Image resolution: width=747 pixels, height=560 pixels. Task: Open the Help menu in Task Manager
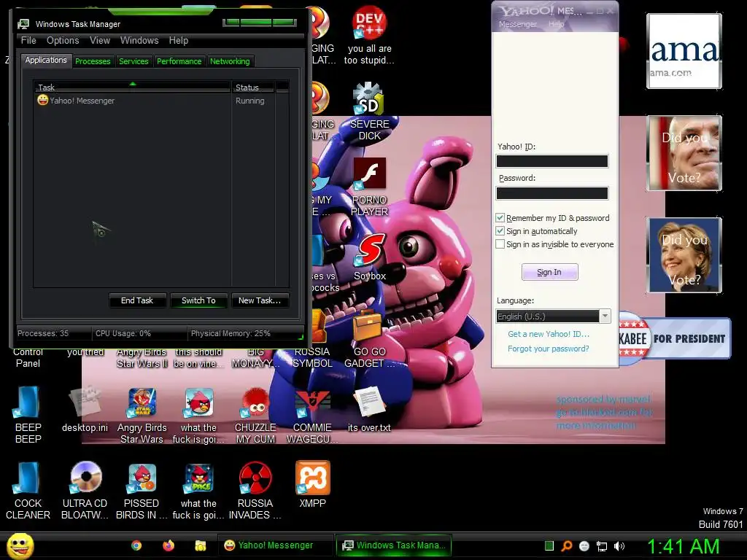(179, 41)
